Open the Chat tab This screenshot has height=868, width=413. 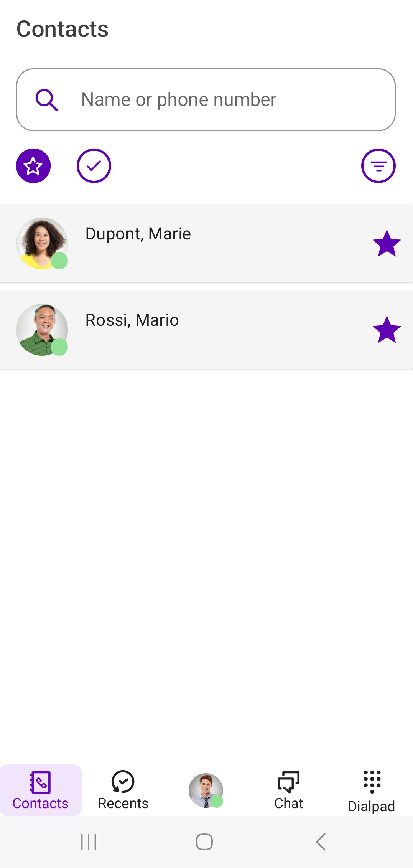[x=289, y=790]
